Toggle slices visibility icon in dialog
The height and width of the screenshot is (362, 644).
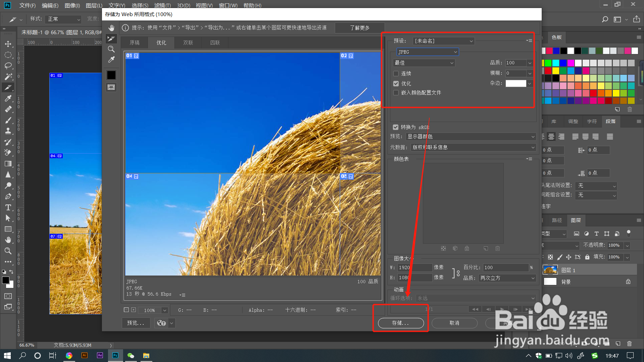click(111, 87)
